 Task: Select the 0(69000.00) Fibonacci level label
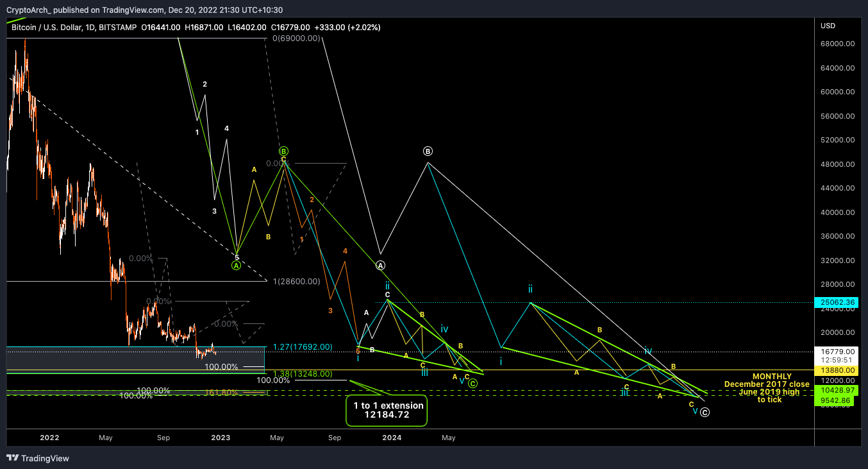pyautogui.click(x=296, y=38)
